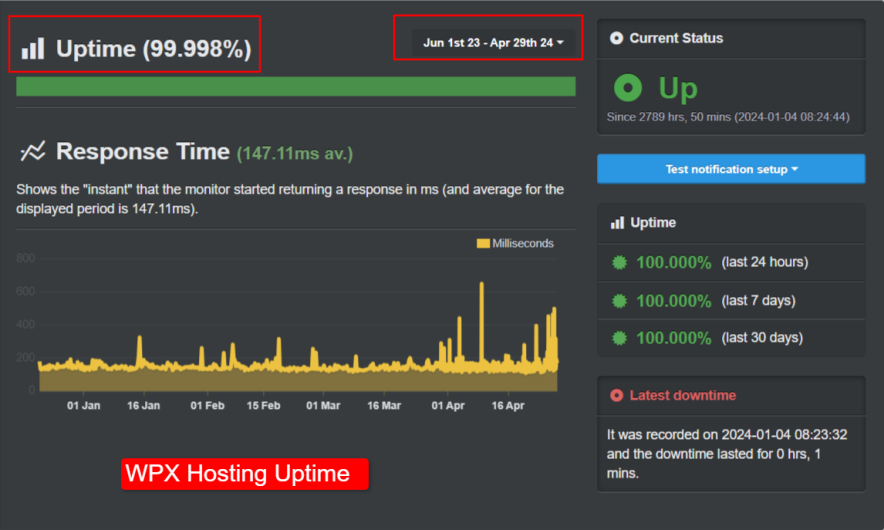This screenshot has width=884, height=530.
Task: Click the 100.000% value for last 30 days
Action: pyautogui.click(x=674, y=338)
